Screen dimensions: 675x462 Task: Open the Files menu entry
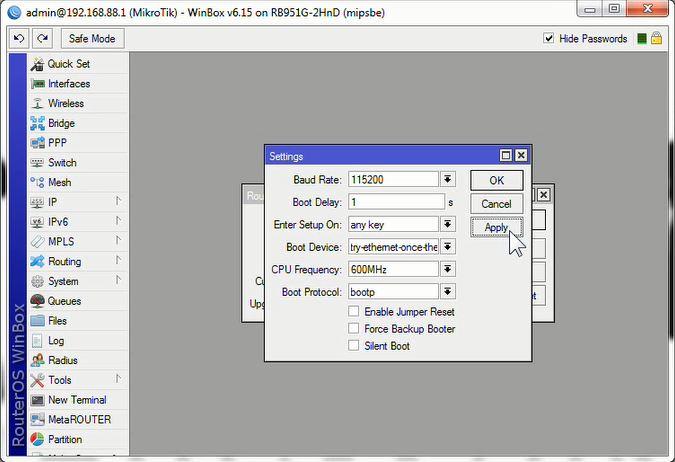(78, 321)
